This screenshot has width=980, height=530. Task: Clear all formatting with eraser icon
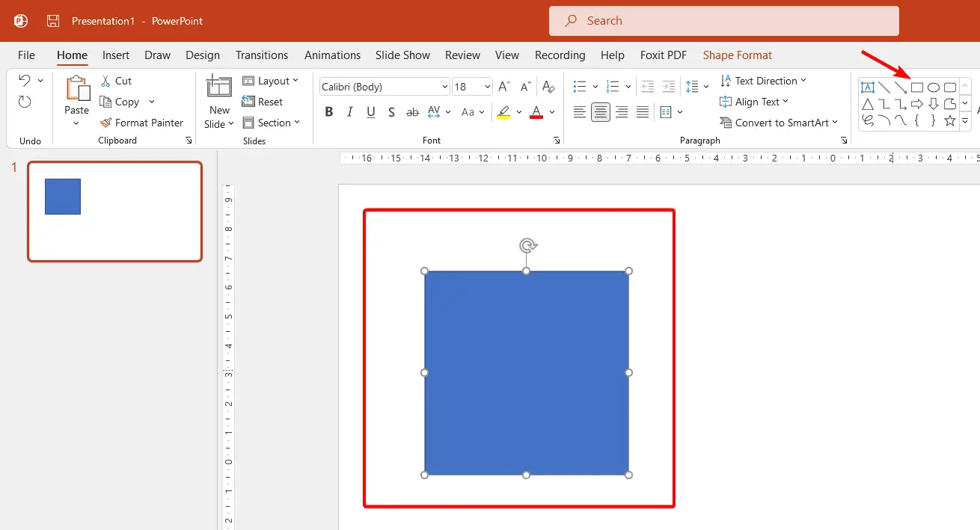548,87
